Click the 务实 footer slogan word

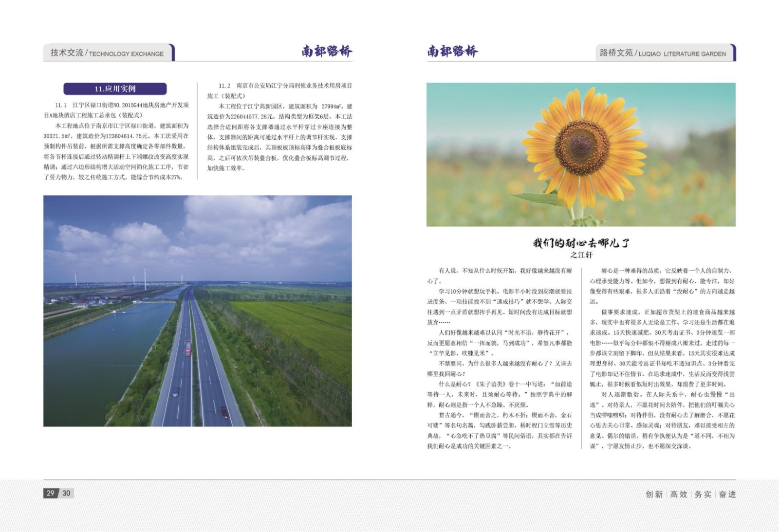(703, 494)
